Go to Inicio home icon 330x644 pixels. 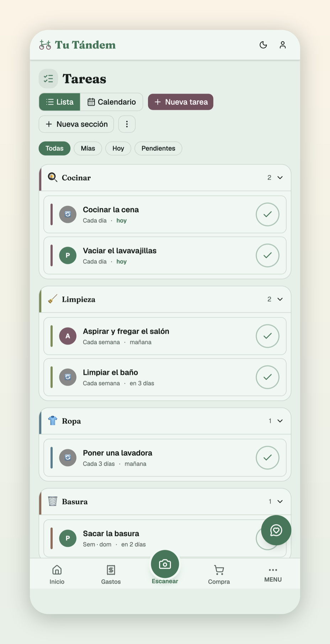(57, 574)
